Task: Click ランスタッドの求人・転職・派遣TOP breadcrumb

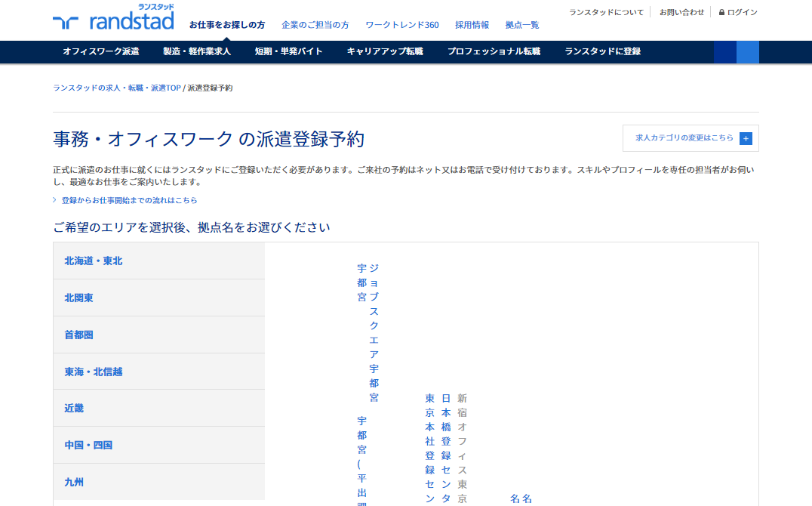Action: [116, 88]
